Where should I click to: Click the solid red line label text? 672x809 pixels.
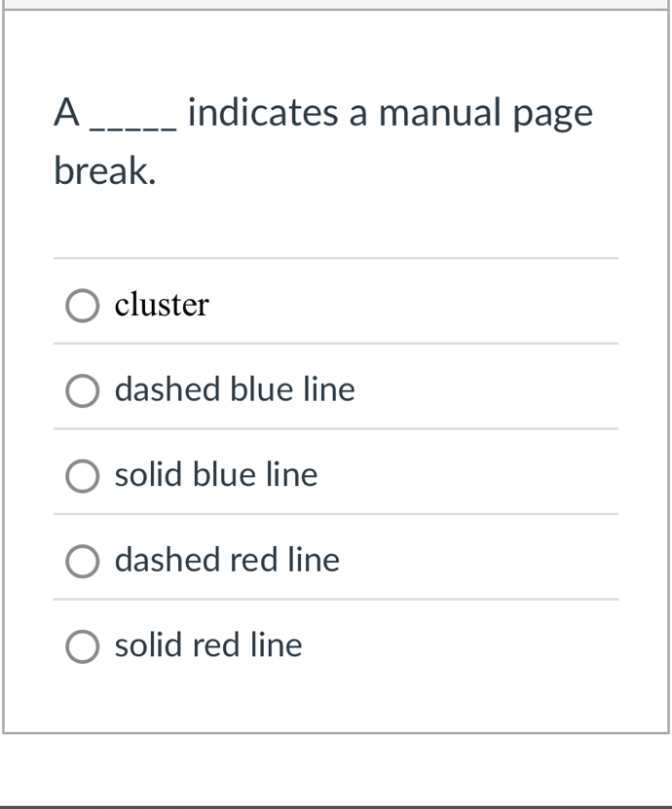pyautogui.click(x=207, y=644)
